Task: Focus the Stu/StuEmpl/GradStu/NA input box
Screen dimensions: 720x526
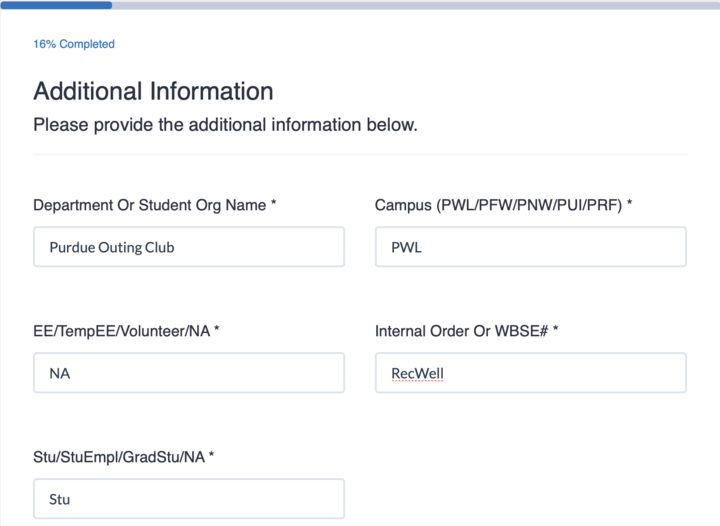Action: (189, 499)
